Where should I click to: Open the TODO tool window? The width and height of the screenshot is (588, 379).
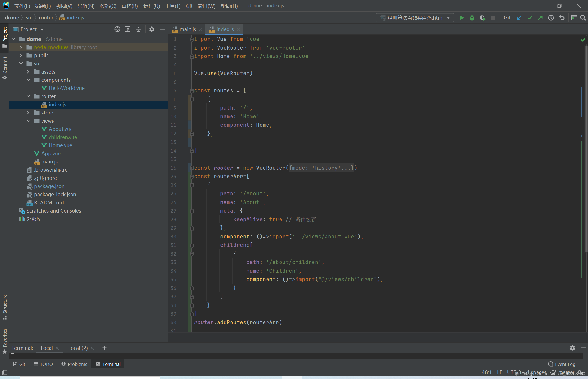43,364
